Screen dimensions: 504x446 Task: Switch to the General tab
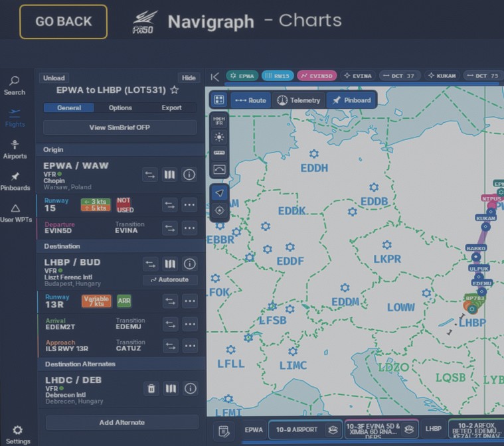tap(69, 108)
